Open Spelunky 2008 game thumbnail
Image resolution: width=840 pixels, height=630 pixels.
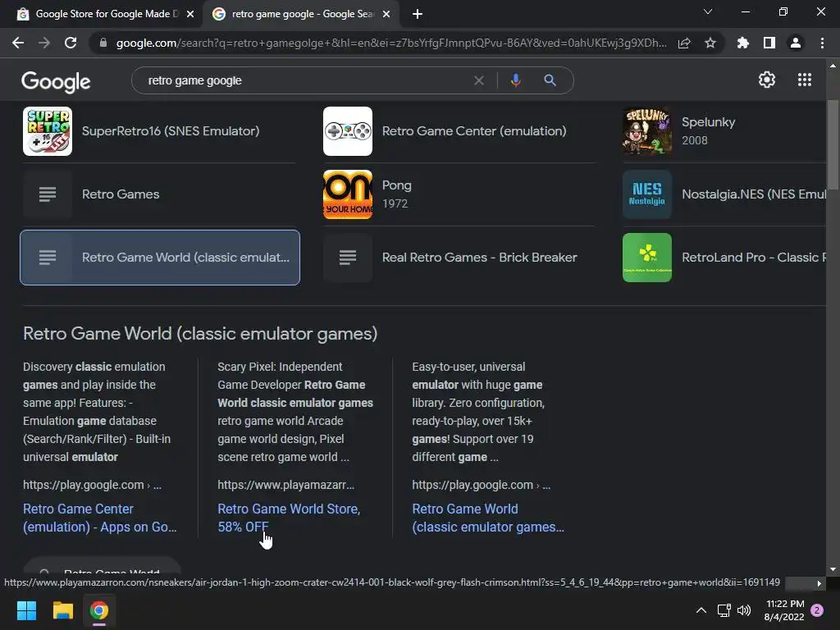tap(647, 131)
